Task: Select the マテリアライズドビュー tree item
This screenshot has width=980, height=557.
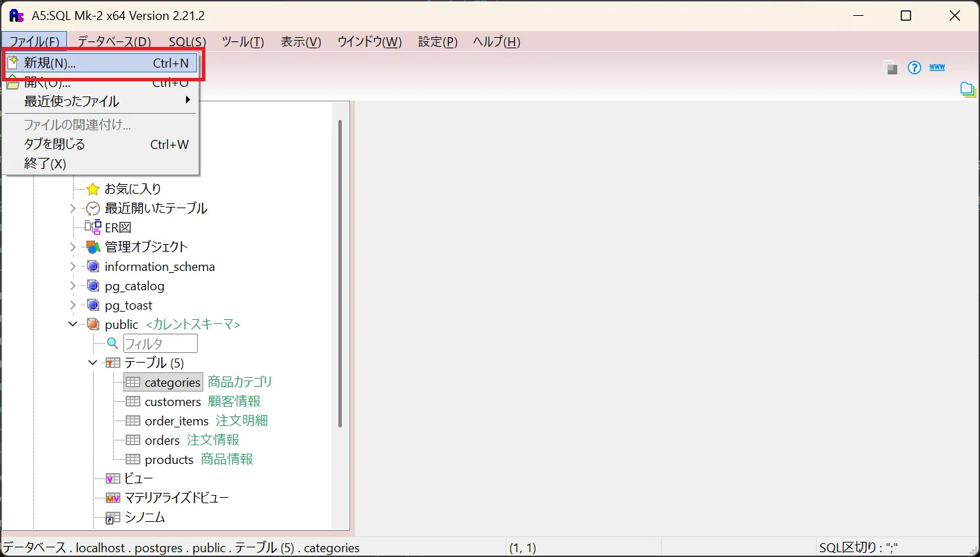Action: click(176, 498)
